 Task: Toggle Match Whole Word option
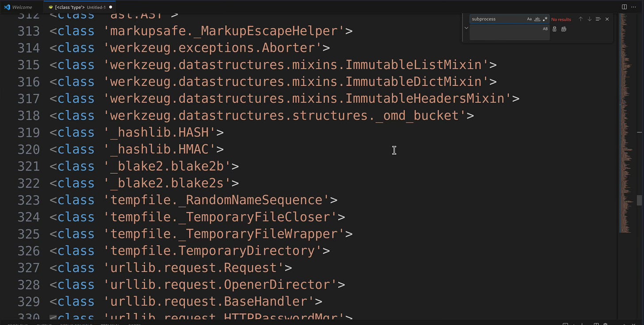537,19
